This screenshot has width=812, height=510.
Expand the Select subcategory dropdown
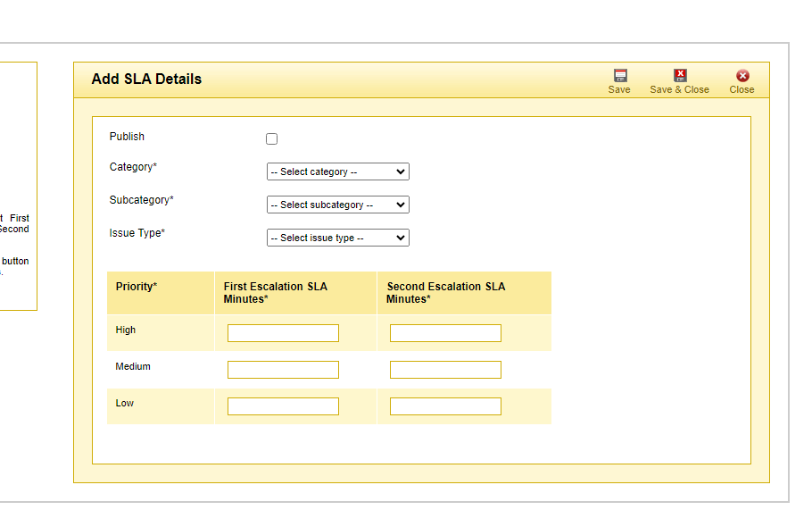point(337,205)
